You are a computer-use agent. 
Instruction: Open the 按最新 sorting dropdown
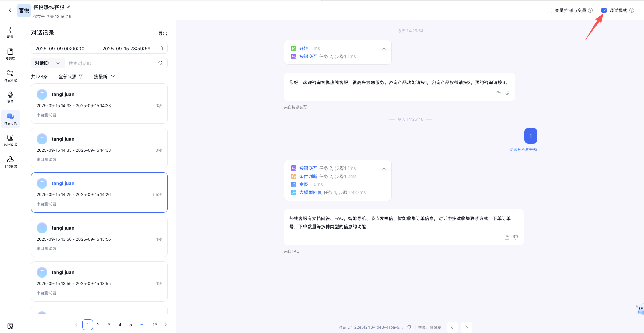pos(104,77)
